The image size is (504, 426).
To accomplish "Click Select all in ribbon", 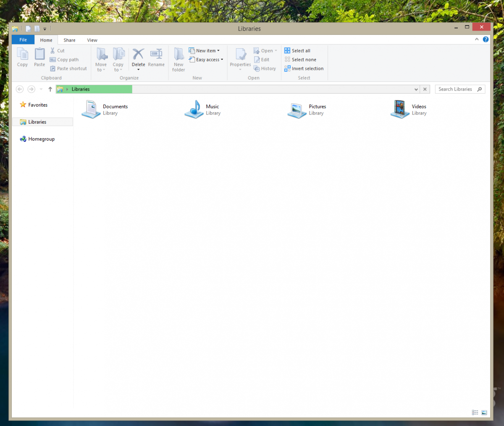I will tap(297, 50).
